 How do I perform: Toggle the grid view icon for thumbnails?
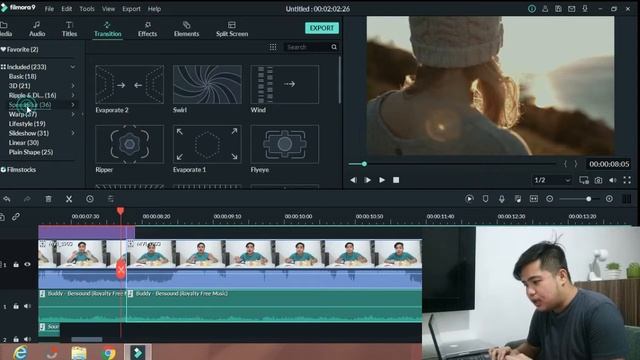click(273, 47)
